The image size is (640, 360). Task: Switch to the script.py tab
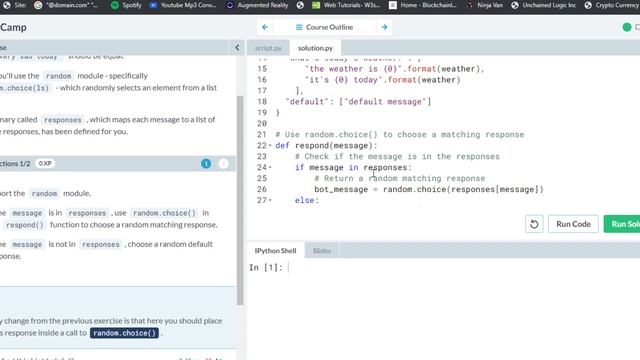pyautogui.click(x=268, y=48)
